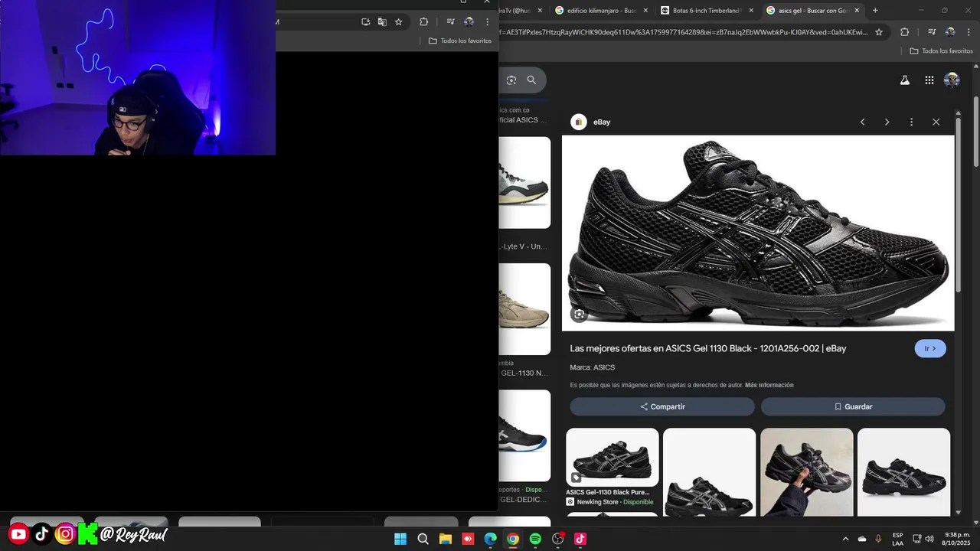This screenshot has height=551, width=980.
Task: Open media controls in the left Chrome window
Action: point(450,22)
